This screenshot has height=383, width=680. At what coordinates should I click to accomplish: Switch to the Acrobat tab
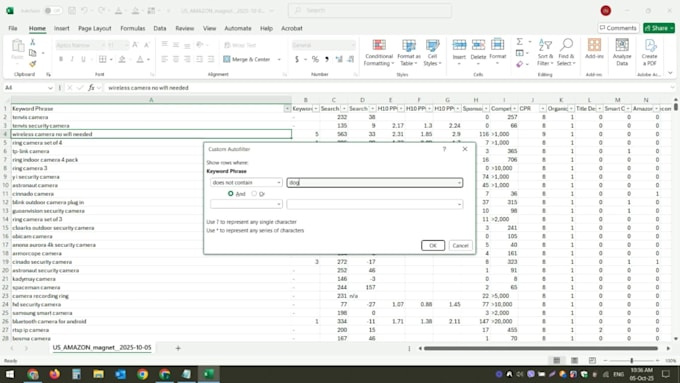tap(292, 28)
